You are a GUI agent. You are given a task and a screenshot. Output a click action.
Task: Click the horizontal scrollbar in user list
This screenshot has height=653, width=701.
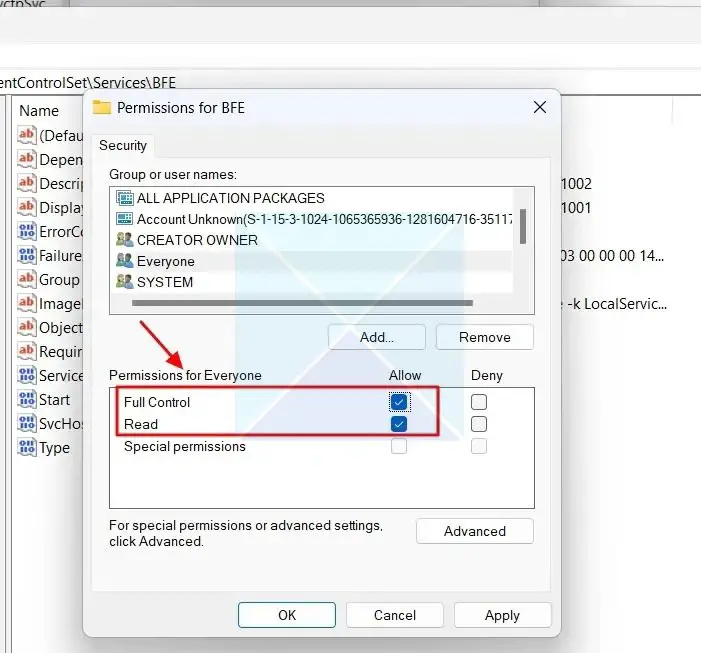tap(302, 303)
